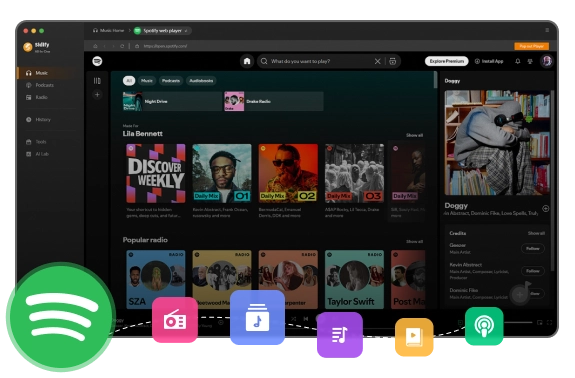Open Friend Activity icon
Viewport: 575px width, 378px height.
(530, 61)
